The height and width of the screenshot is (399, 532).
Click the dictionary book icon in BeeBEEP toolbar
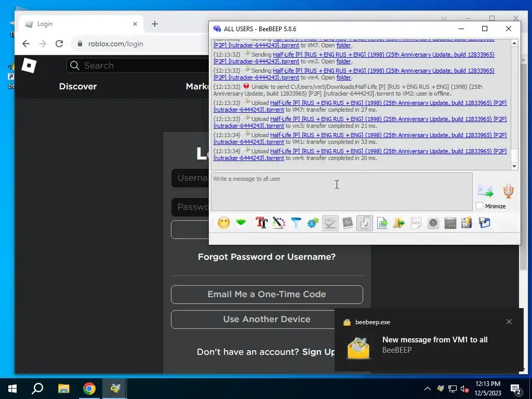point(348,223)
